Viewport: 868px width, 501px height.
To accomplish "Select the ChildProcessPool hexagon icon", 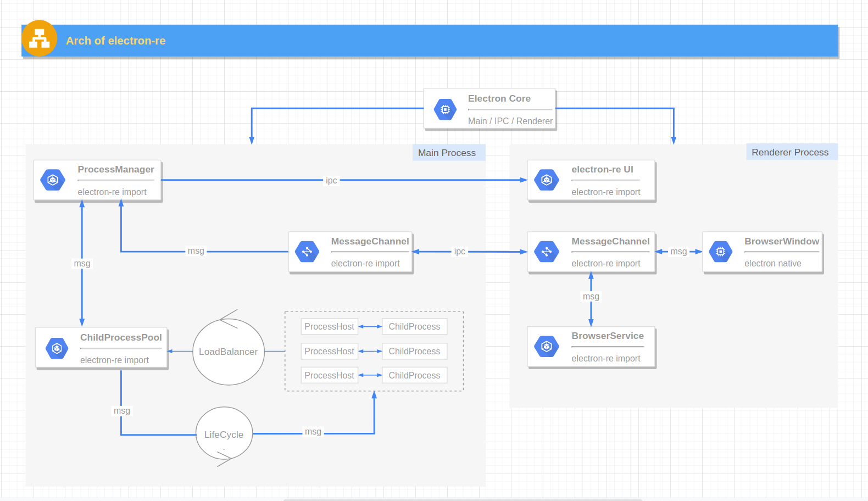I will (57, 348).
